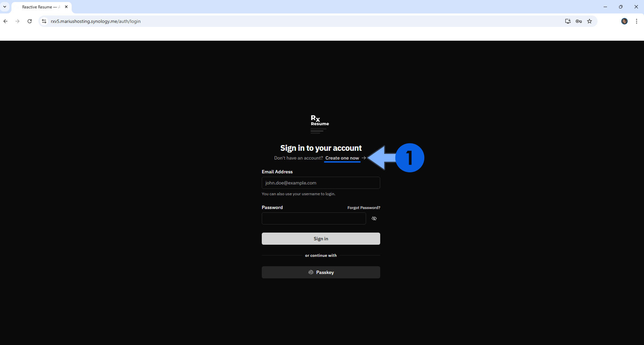Toggle password visibility with the eye icon

374,218
